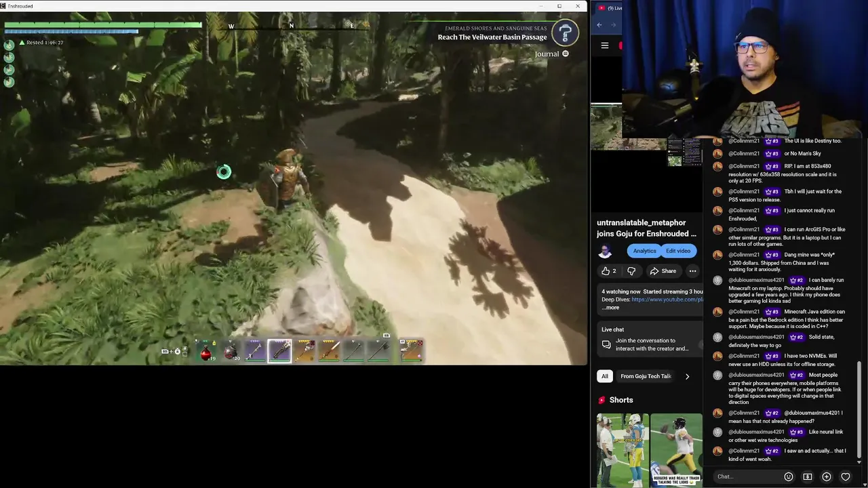Image resolution: width=868 pixels, height=488 pixels.
Task: Go back in the browser
Action: [x=599, y=25]
